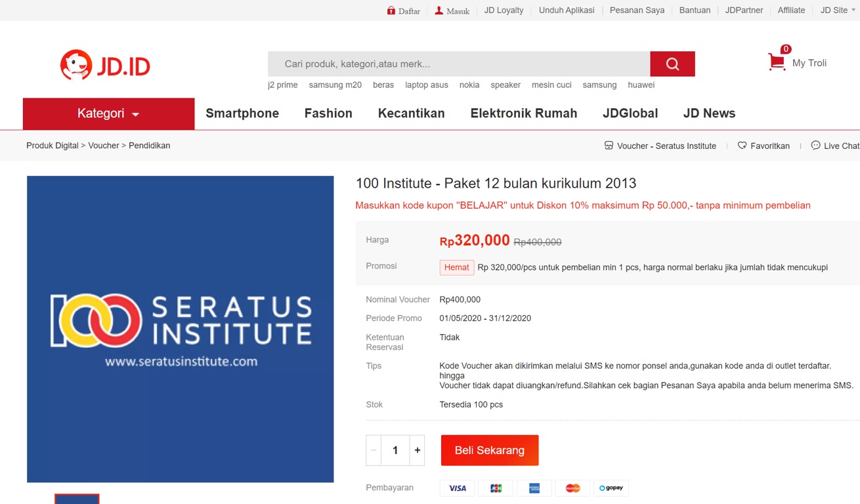Click the Masuk link

click(x=458, y=11)
